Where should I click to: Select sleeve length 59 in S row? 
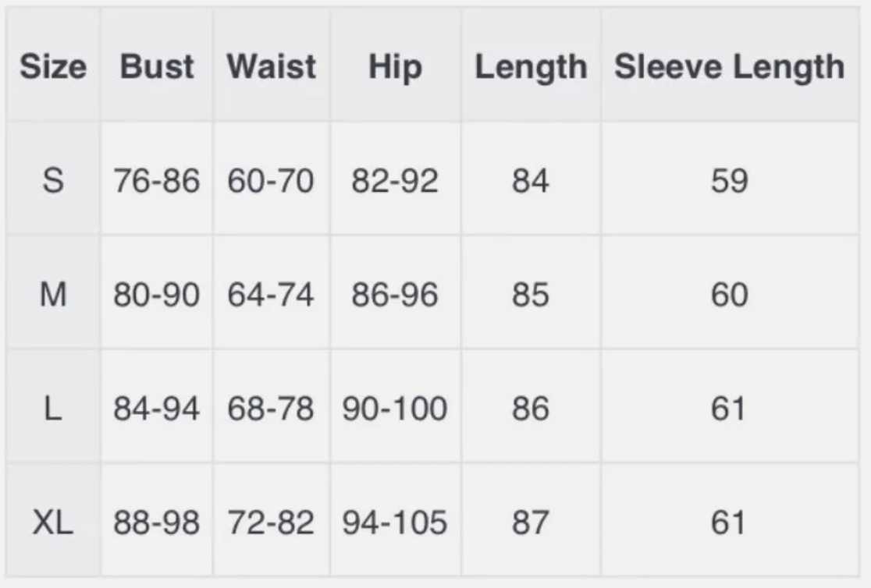pos(730,181)
